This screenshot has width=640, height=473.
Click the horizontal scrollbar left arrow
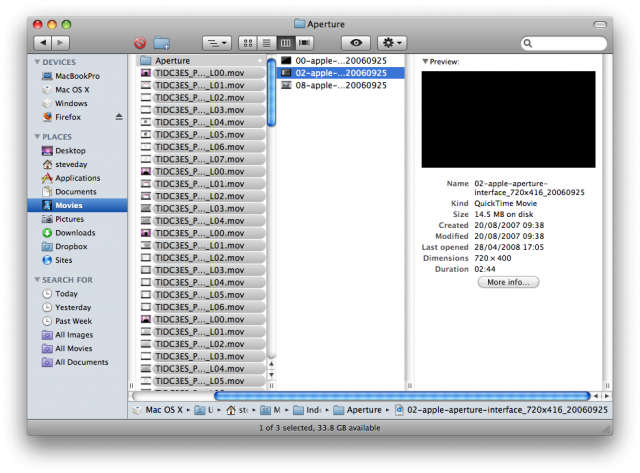tap(596, 396)
